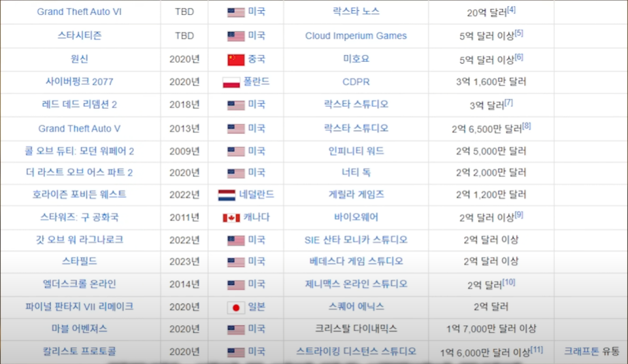Open the 원신 game link
This screenshot has height=364, width=628.
point(80,59)
